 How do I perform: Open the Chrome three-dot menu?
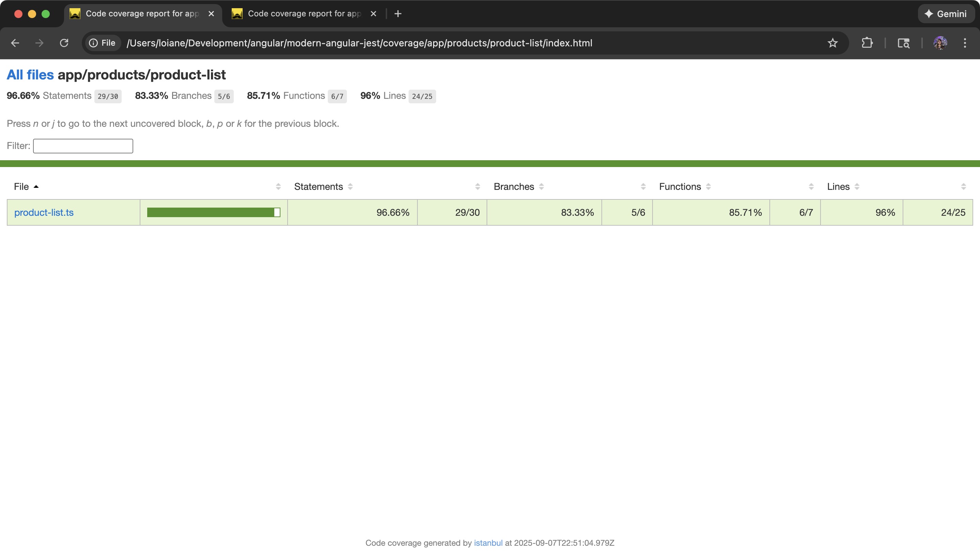[965, 43]
